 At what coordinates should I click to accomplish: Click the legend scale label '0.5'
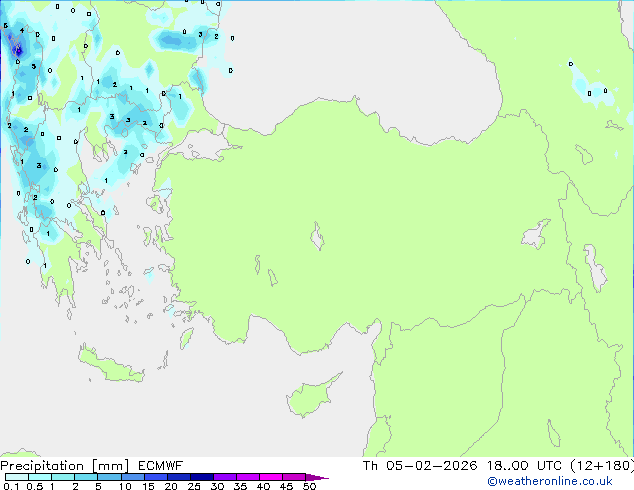(x=34, y=486)
